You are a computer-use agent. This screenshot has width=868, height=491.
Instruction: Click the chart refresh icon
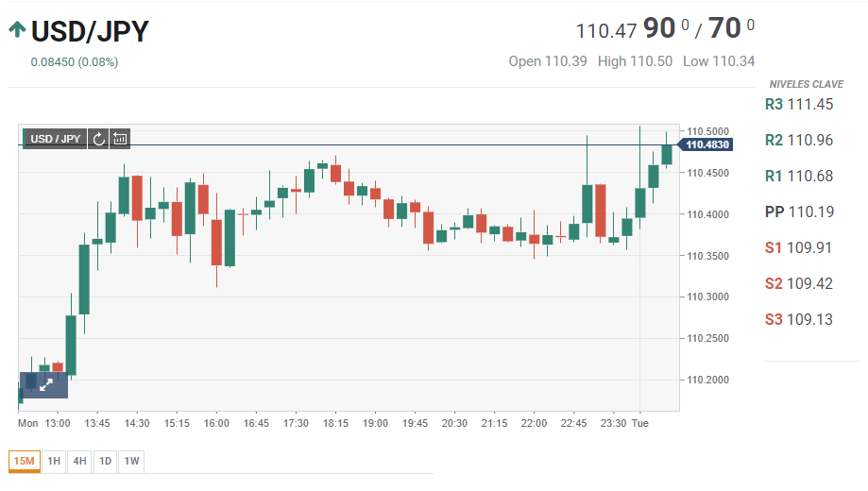coord(98,139)
